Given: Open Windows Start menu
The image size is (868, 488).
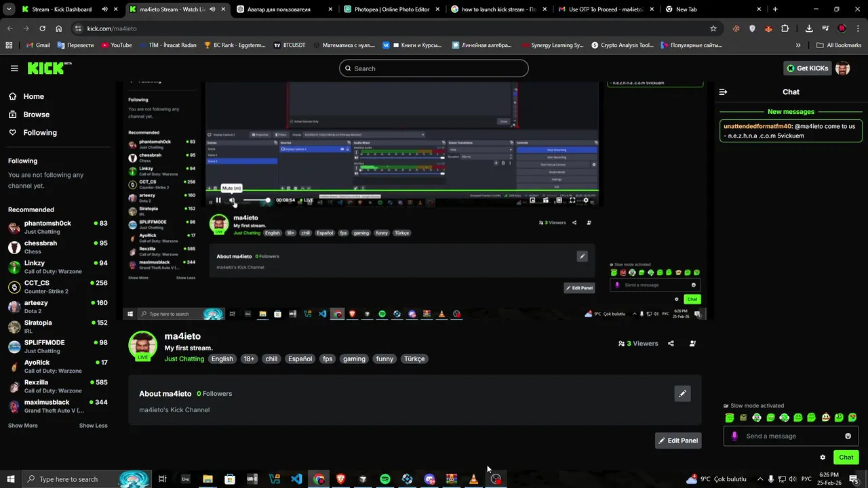Looking at the screenshot, I should click(x=10, y=479).
